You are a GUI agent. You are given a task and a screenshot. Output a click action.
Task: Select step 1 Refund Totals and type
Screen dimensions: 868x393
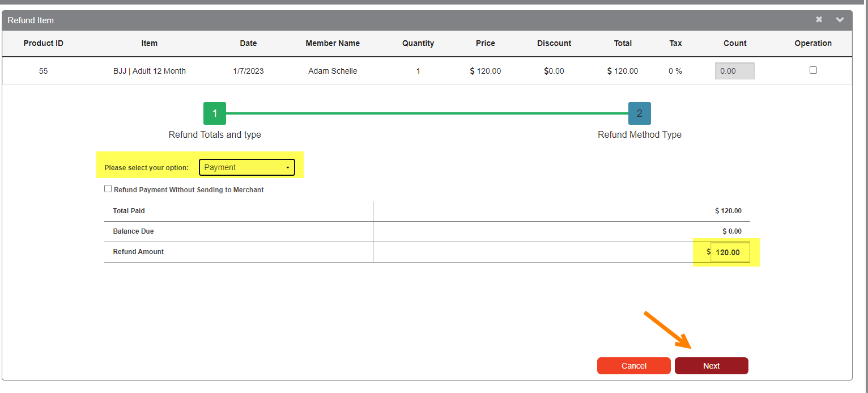coord(215,113)
